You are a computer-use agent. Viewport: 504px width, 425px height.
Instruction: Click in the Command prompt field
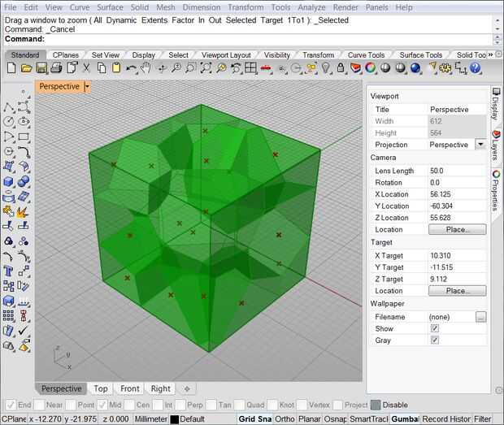point(247,39)
